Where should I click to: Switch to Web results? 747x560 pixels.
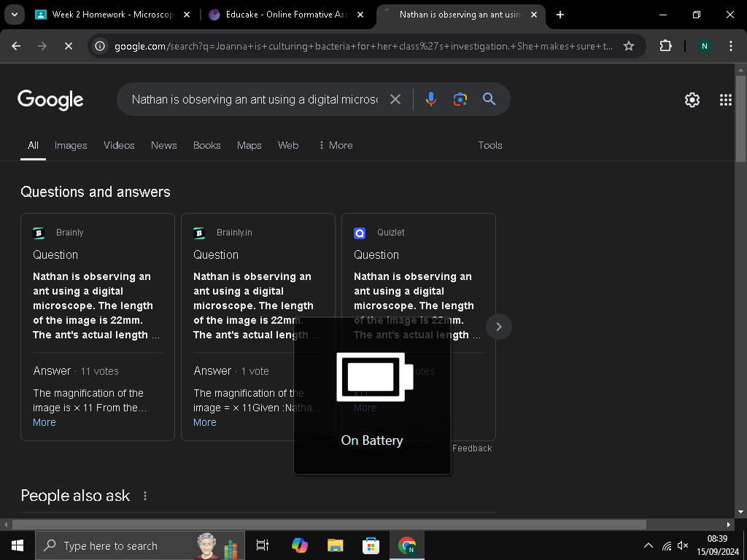[x=288, y=146]
